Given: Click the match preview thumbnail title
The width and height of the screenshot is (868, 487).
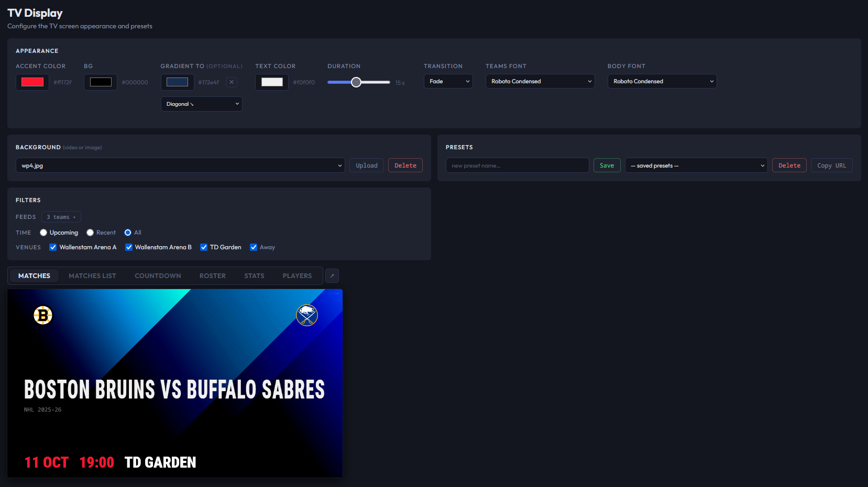Looking at the screenshot, I should coord(174,390).
